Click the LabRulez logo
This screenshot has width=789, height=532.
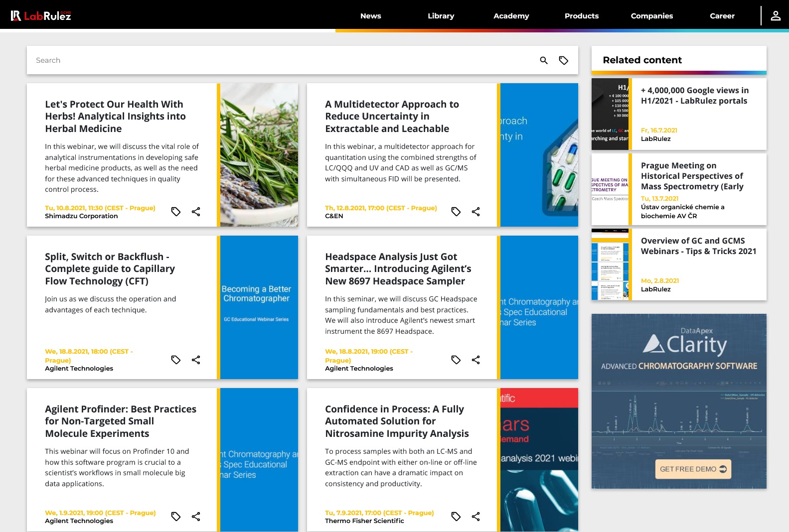(41, 16)
